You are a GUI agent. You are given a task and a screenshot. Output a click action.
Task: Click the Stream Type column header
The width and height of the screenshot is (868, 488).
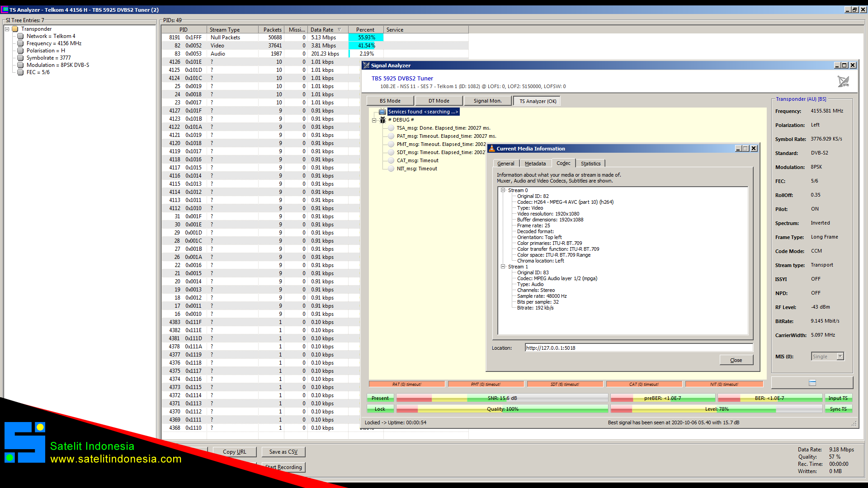tap(232, 30)
